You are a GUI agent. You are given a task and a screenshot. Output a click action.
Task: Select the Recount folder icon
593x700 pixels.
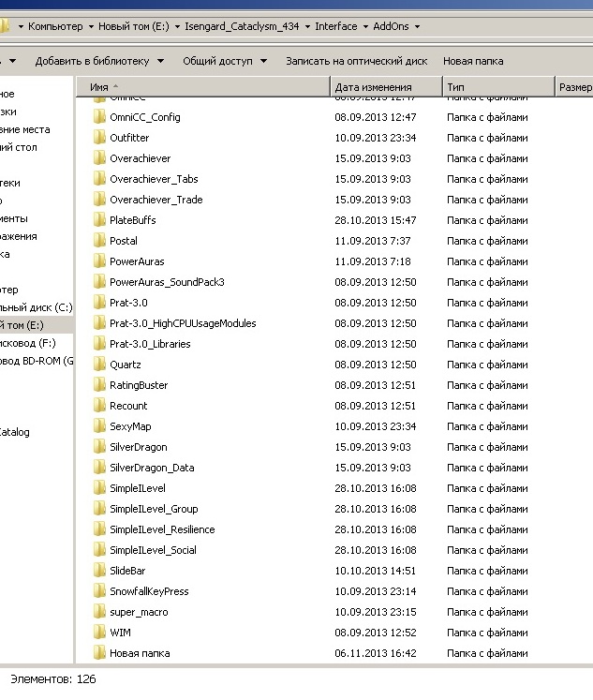[x=99, y=406]
